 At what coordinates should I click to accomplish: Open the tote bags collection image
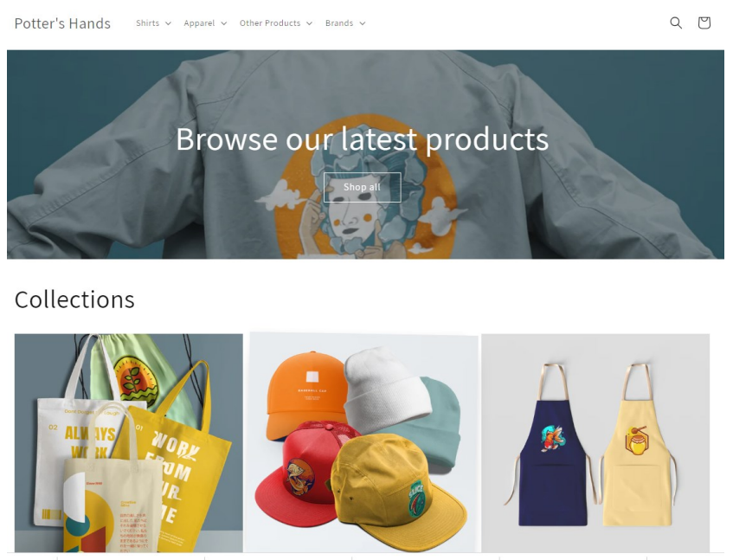[129, 443]
